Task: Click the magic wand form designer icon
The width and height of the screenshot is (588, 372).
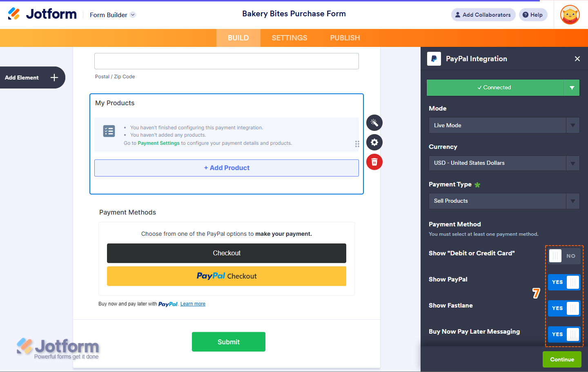Action: (374, 123)
